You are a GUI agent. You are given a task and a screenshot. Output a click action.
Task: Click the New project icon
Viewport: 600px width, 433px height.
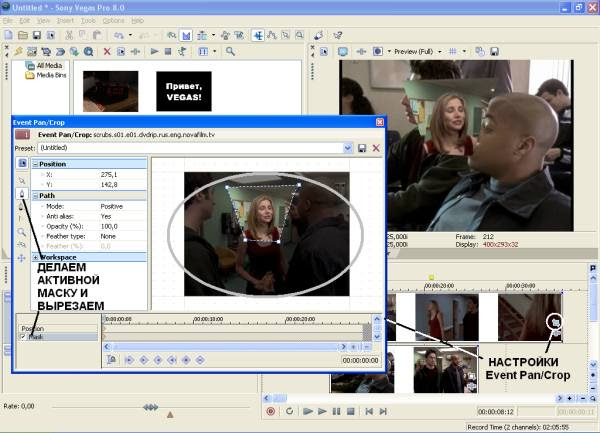click(x=8, y=36)
